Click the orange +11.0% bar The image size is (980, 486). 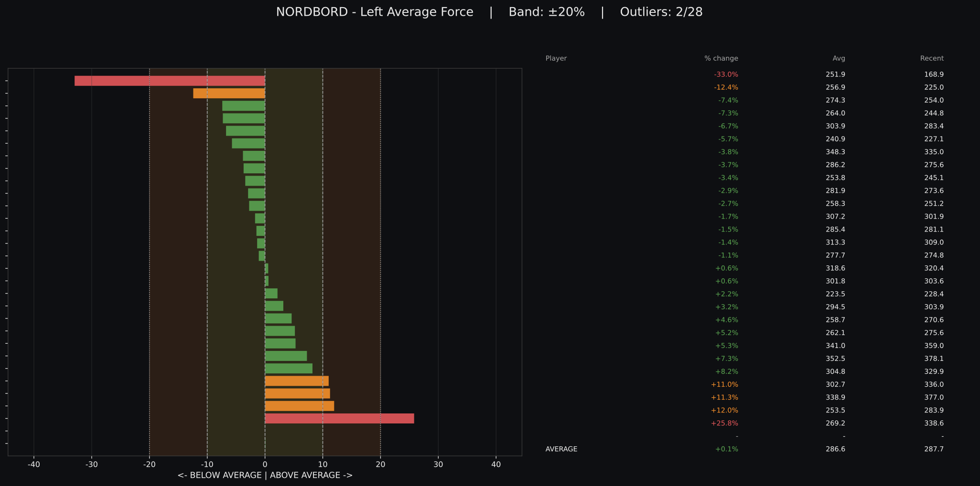click(296, 380)
